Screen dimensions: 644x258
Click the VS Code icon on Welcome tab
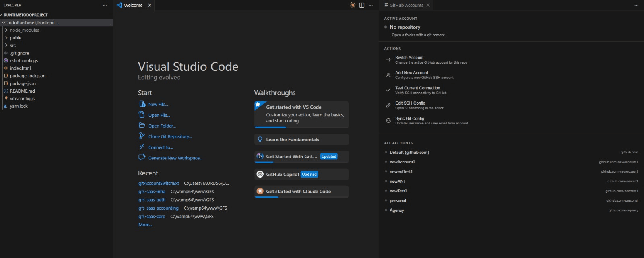pos(119,5)
